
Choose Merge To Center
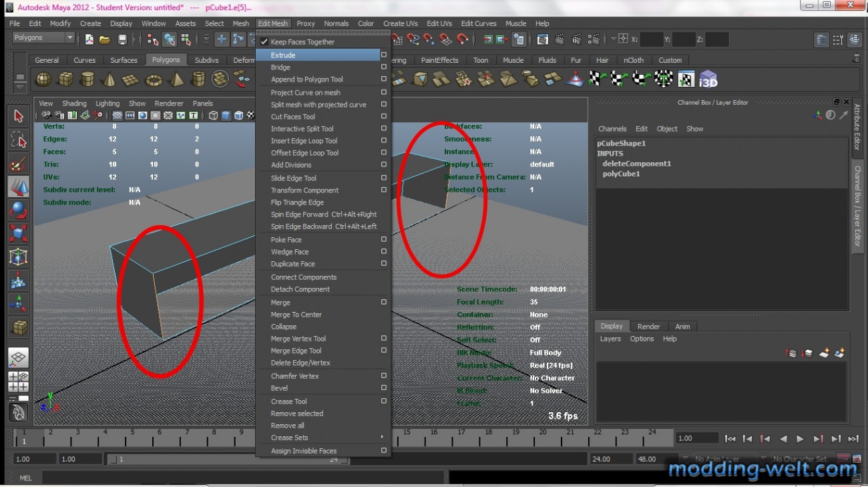pos(296,315)
